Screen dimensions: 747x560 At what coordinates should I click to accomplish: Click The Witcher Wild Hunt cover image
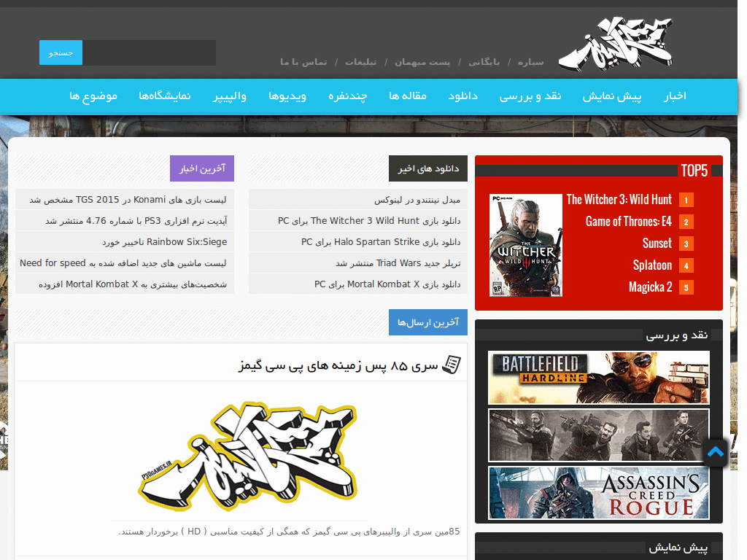(526, 245)
